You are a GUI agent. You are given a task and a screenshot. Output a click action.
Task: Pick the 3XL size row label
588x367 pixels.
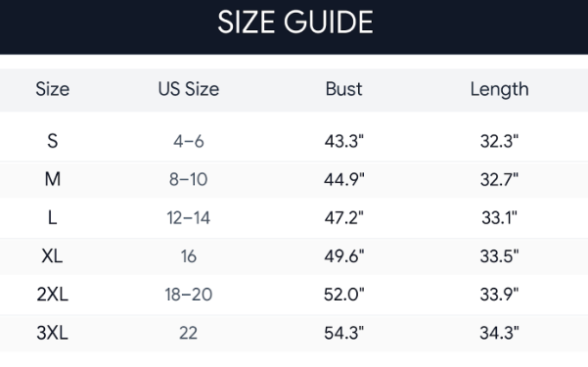tap(53, 333)
